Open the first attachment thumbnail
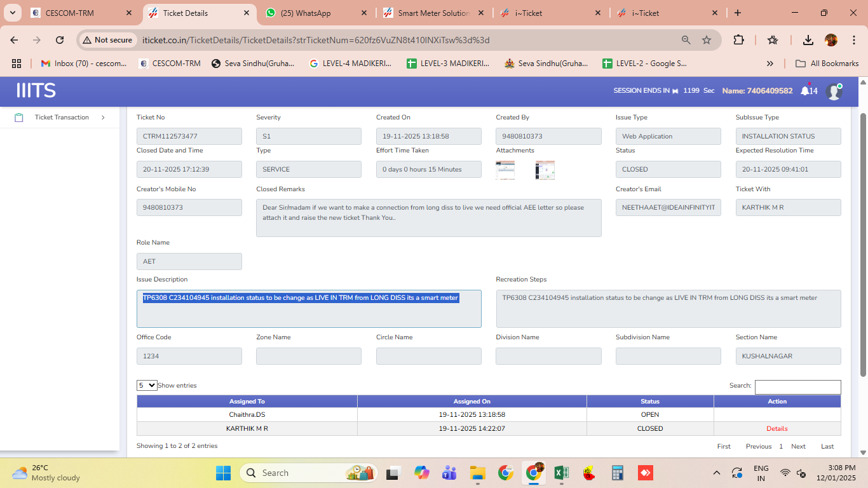868x488 pixels. click(x=505, y=170)
